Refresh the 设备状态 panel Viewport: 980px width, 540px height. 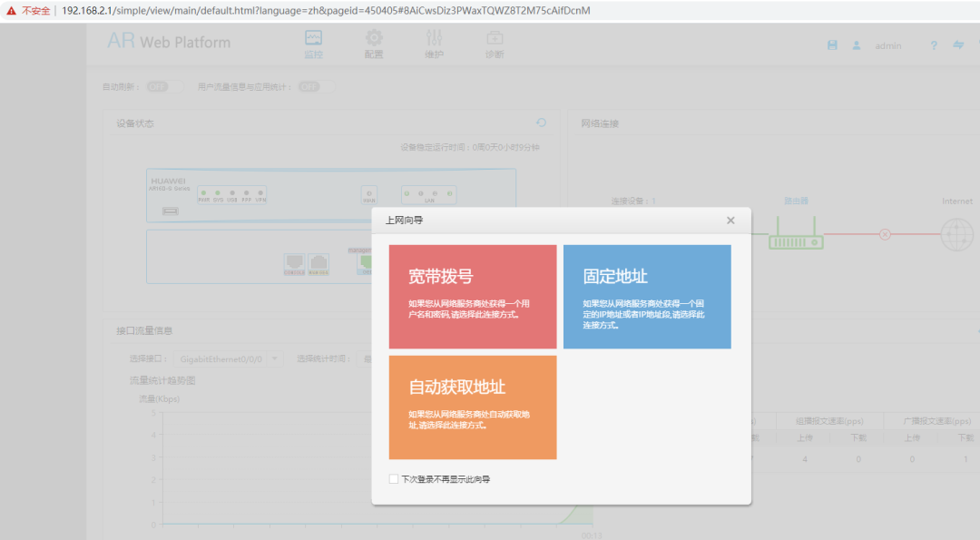[x=541, y=123]
